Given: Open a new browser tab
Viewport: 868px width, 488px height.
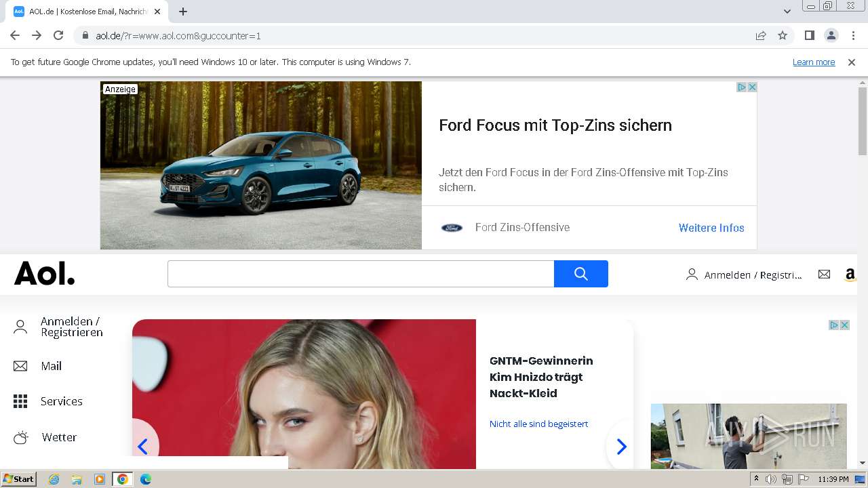Looking at the screenshot, I should tap(183, 12).
